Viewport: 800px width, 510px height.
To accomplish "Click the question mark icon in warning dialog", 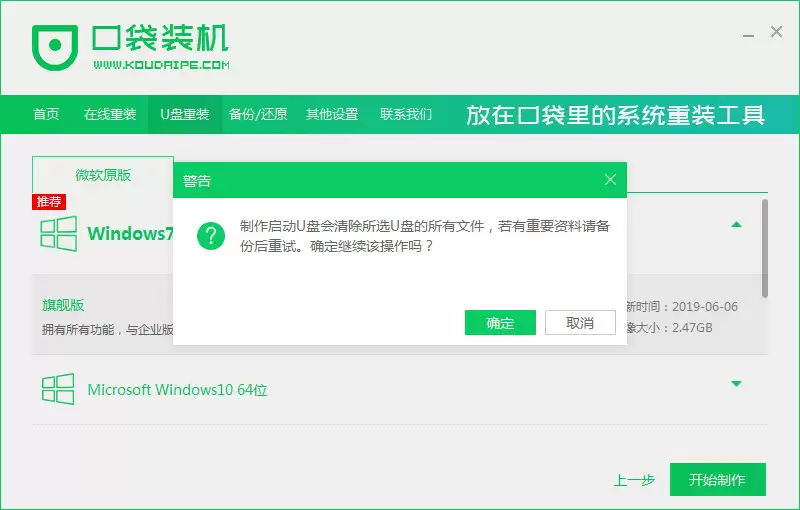I will (210, 236).
